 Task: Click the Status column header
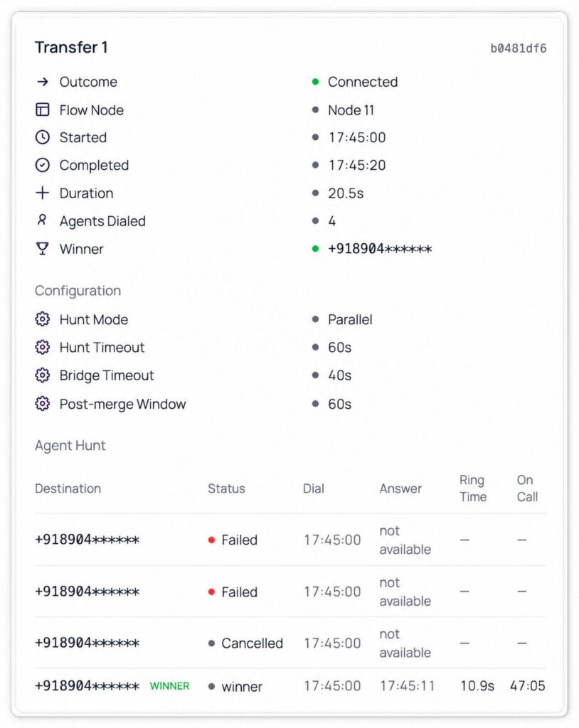pos(226,488)
